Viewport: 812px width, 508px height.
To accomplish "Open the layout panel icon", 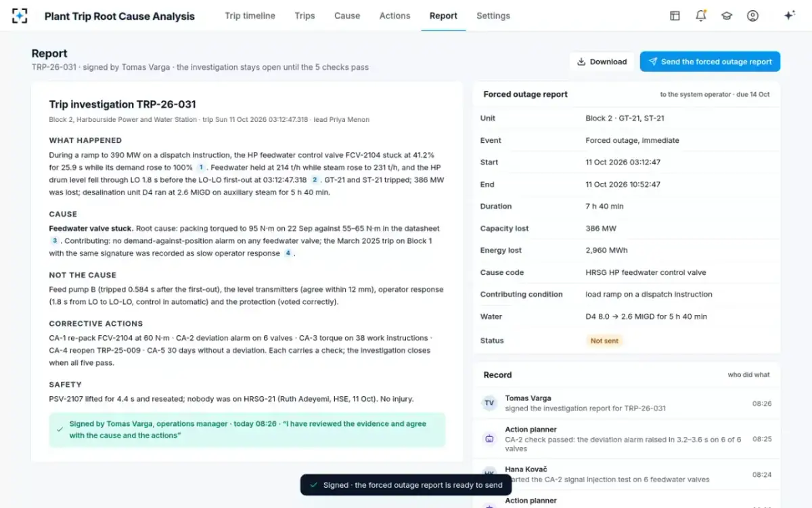I will click(675, 16).
